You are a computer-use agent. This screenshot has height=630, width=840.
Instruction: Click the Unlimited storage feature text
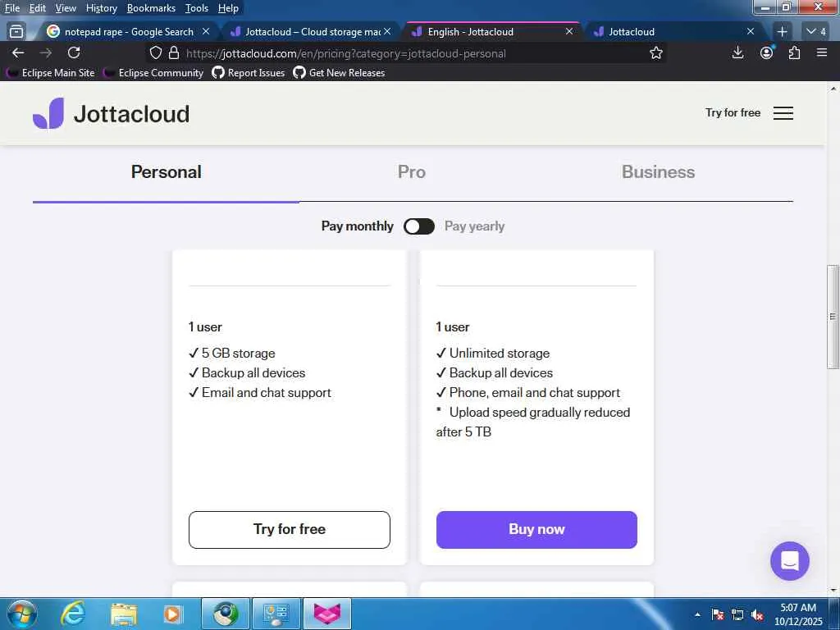[500, 353]
